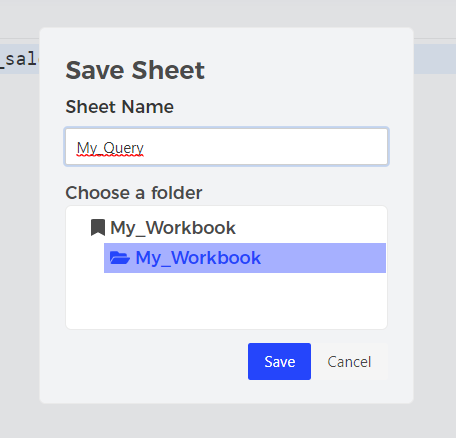Click the dimmed backdrop below the dialog
Image resolution: width=456 pixels, height=438 pixels.
point(227,421)
